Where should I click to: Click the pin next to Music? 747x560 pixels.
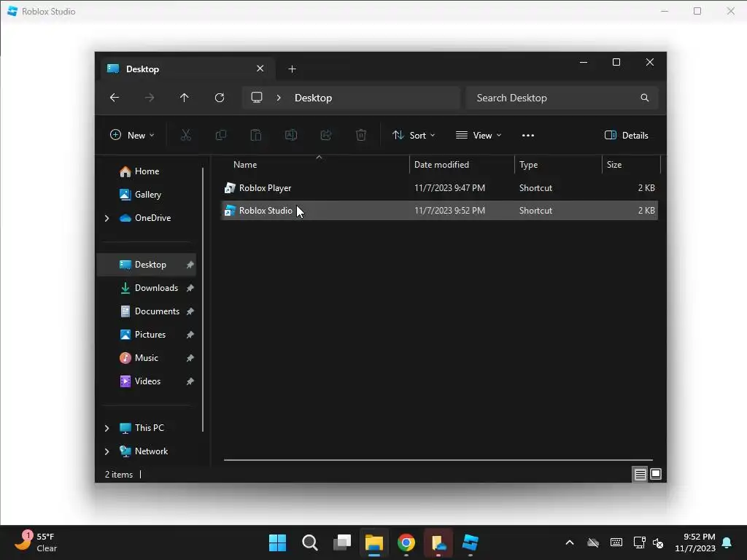point(190,358)
